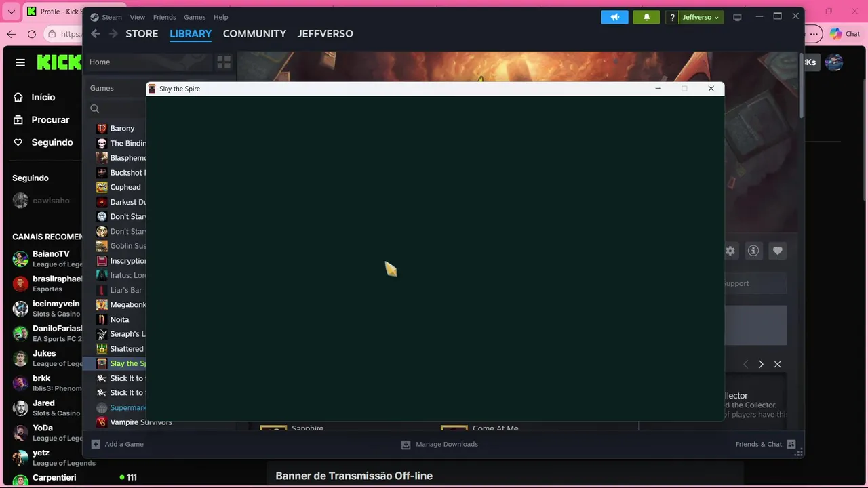Open Manage Downloads
The image size is (868, 488).
[x=439, y=444]
